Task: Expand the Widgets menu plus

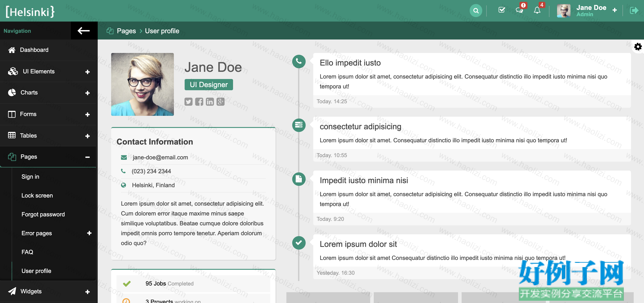Action: (x=87, y=292)
